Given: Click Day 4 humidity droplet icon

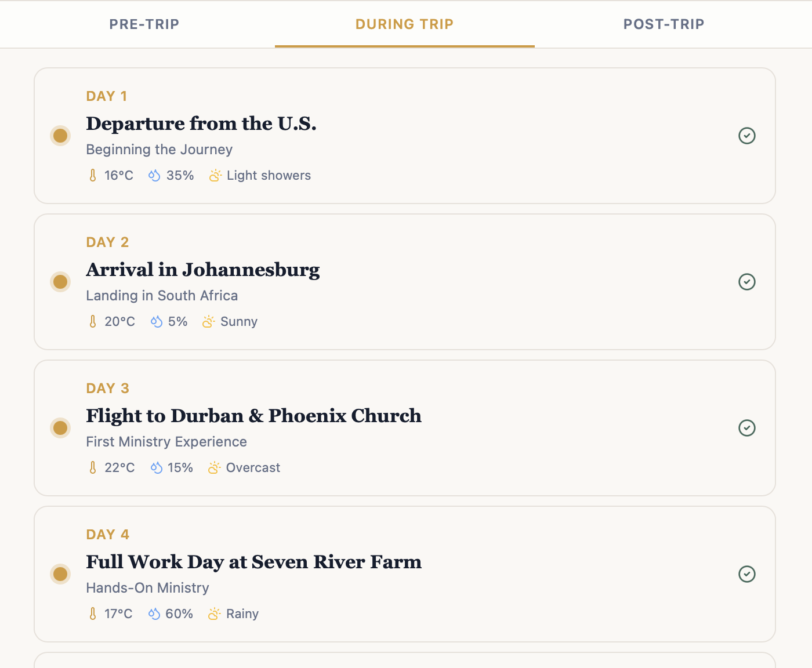Looking at the screenshot, I should [x=154, y=614].
